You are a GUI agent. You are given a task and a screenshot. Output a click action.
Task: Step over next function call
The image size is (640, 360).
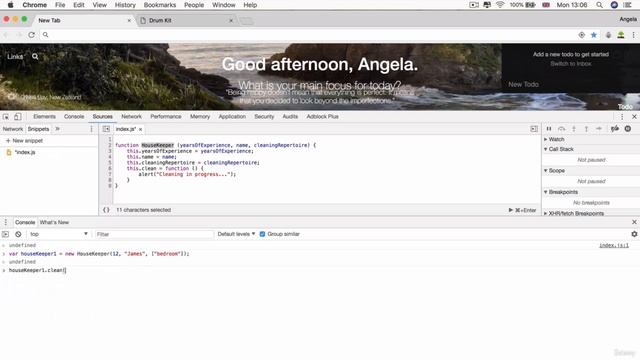coord(562,129)
